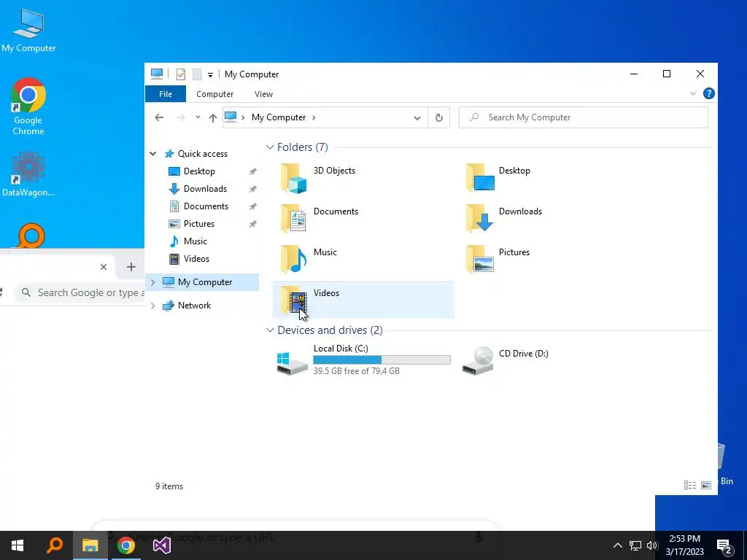Expand Network in the navigation pane
This screenshot has height=560, width=747.
click(153, 306)
